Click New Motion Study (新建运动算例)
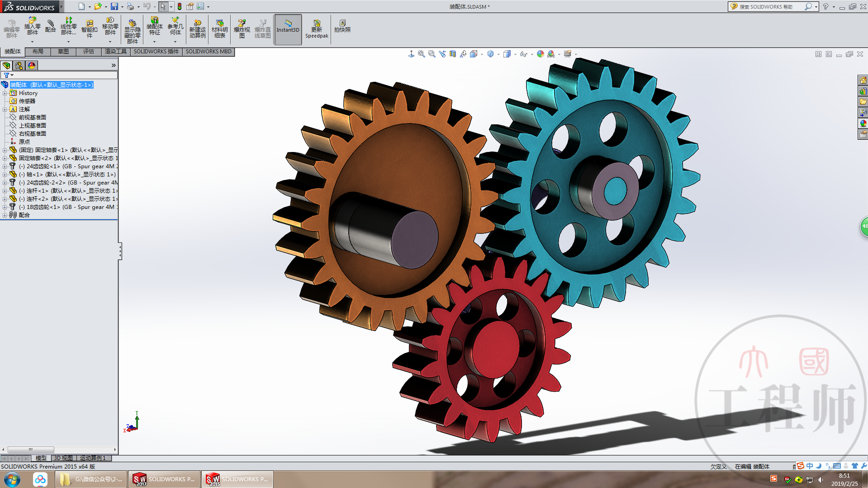Screen dimensions: 868x488 pos(197,29)
